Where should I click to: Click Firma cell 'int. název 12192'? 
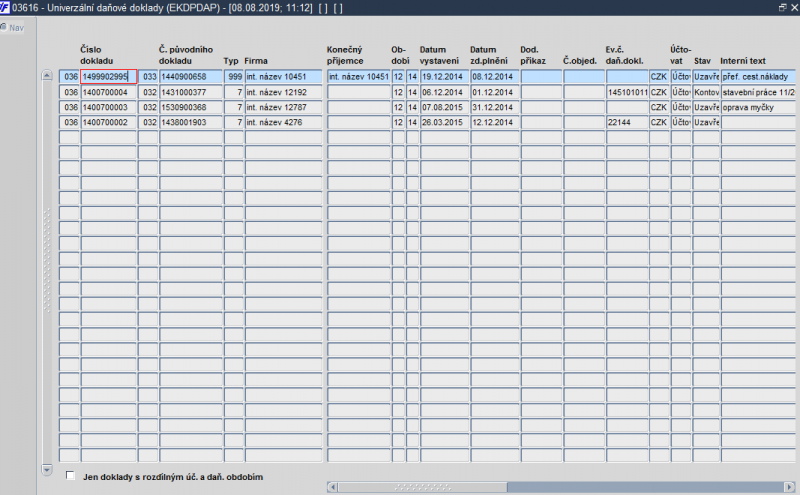[283, 92]
